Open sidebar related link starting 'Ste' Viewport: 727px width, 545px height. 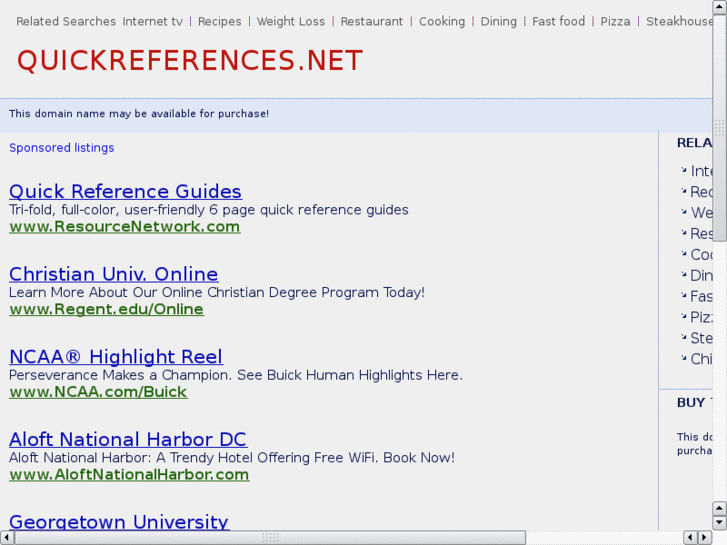coord(701,338)
